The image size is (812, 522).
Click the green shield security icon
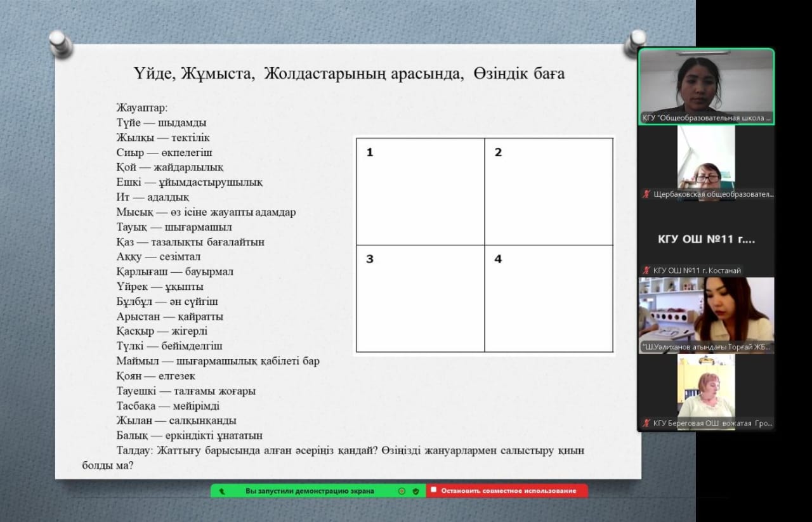416,491
